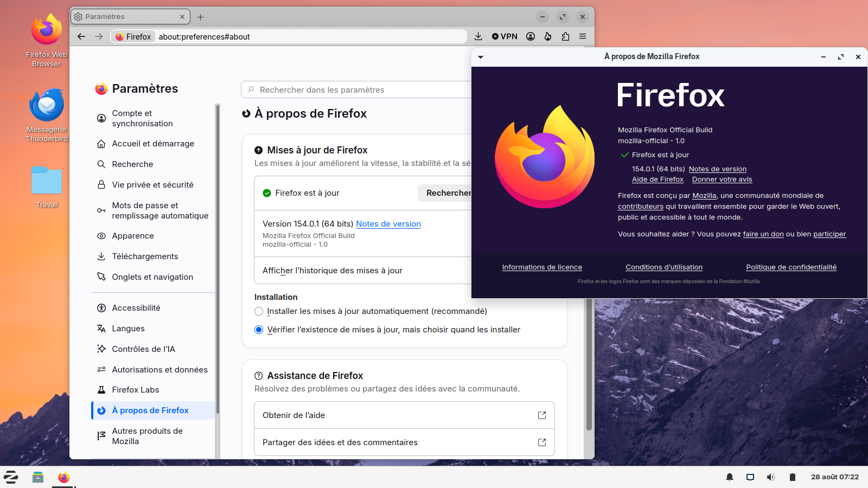Open Conditions d'utilisation link
The width and height of the screenshot is (868, 488).
tap(664, 267)
